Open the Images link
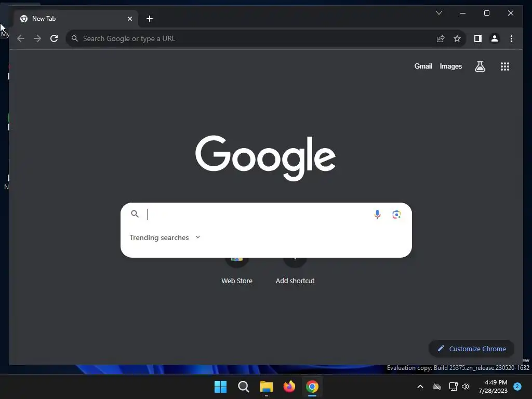 tap(450, 66)
